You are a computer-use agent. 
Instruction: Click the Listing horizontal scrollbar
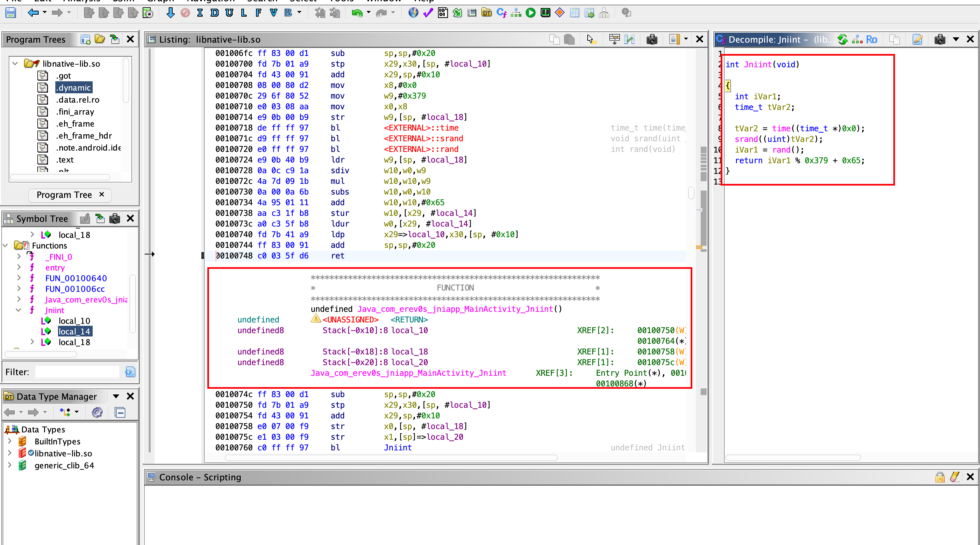[391, 458]
